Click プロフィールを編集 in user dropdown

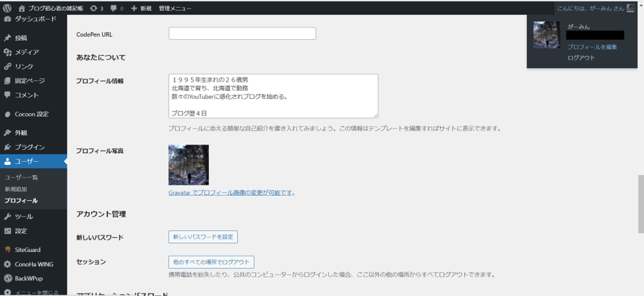[x=592, y=47]
